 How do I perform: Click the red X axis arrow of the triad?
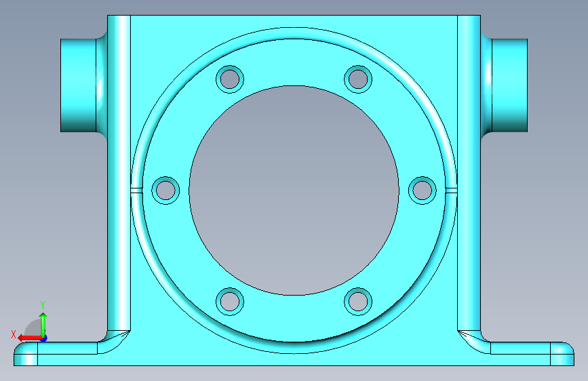tap(29, 338)
